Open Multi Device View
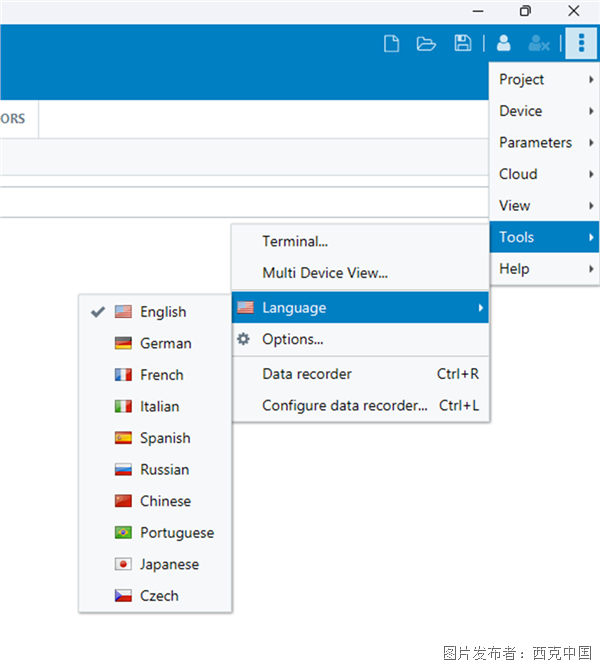The image size is (600, 670). pyautogui.click(x=324, y=273)
